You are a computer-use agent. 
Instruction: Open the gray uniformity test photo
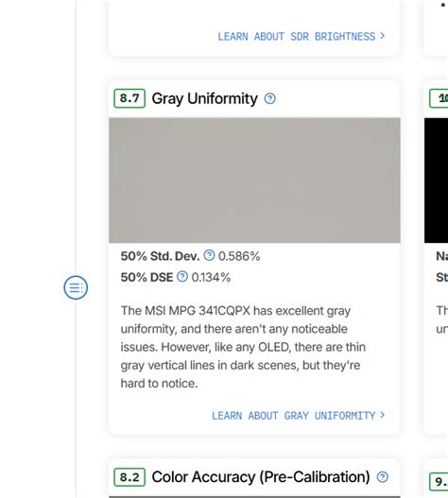pos(254,180)
